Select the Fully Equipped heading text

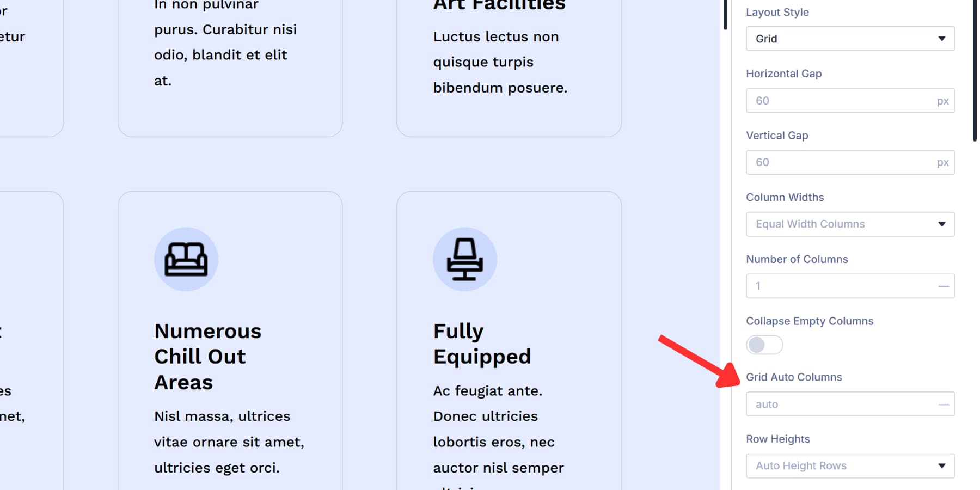482,343
